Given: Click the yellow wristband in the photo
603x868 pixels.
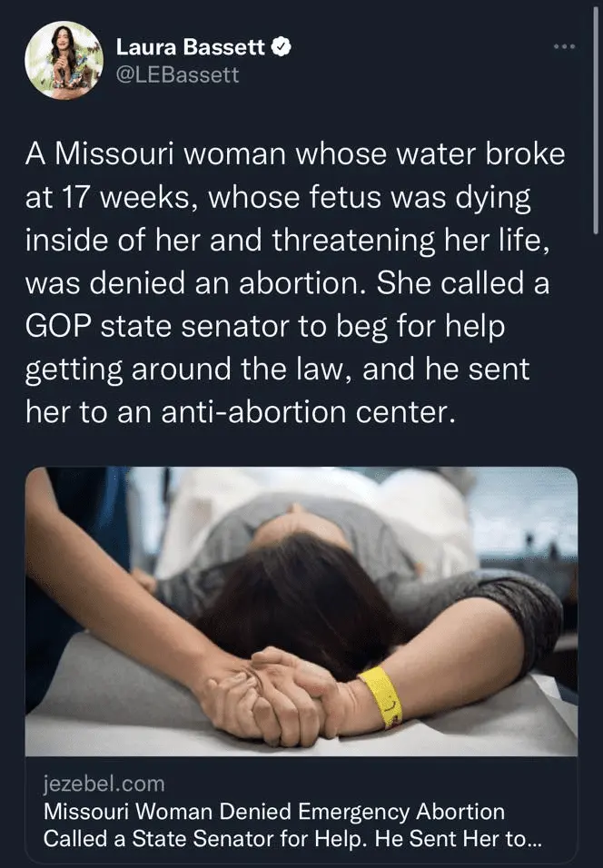Looking at the screenshot, I should tap(381, 697).
